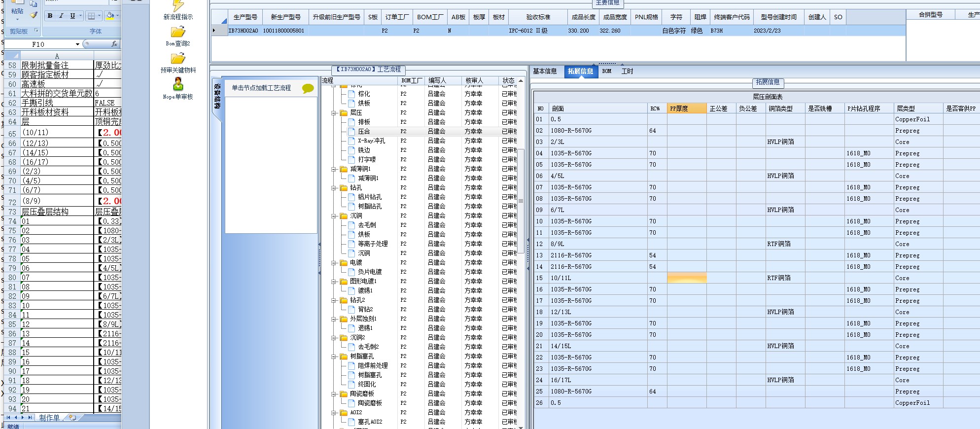Click the 电镀 folder icon

[x=344, y=263]
